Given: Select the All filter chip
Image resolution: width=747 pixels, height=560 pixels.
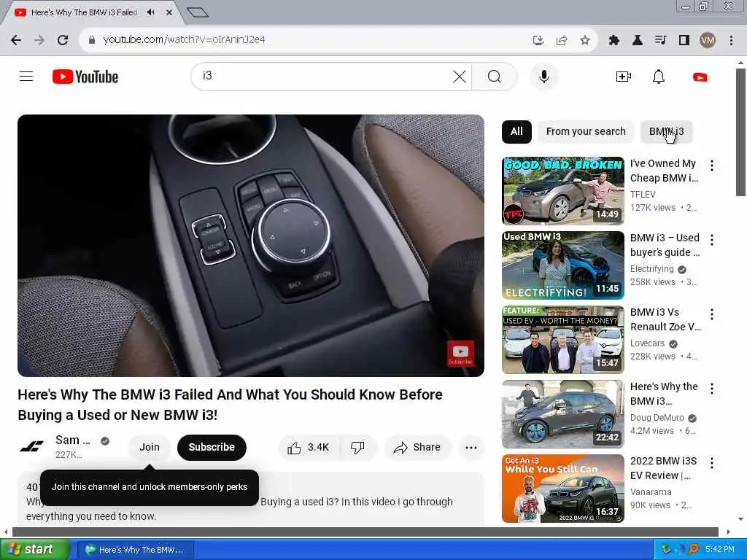Looking at the screenshot, I should click(x=516, y=131).
